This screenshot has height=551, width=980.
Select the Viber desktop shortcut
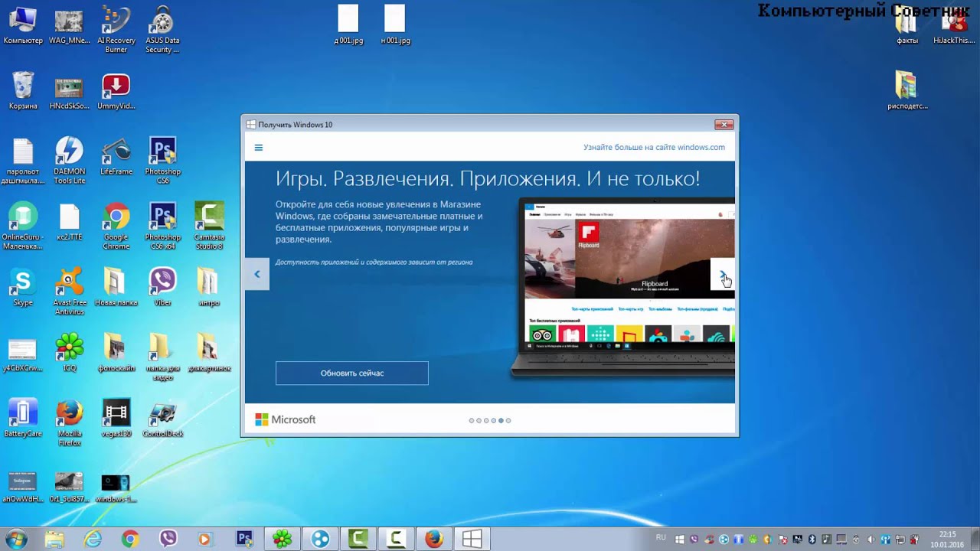coord(162,288)
